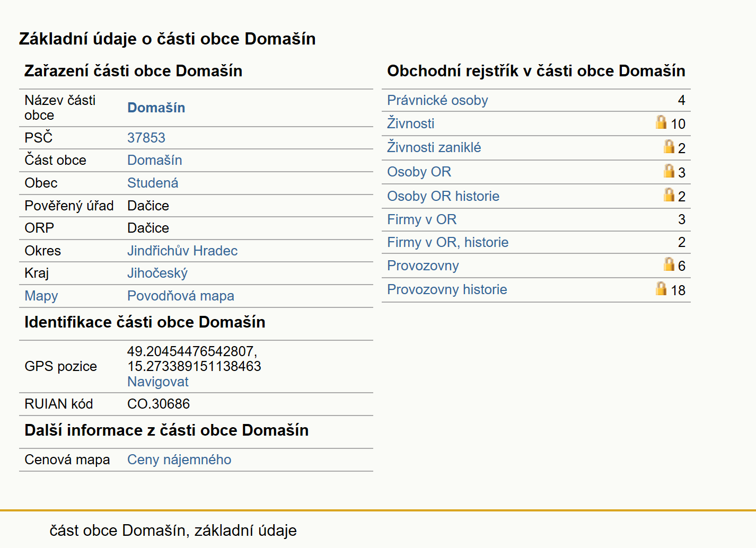This screenshot has width=756, height=548.
Task: Open the Povodňová mapa link
Action: [x=181, y=296]
